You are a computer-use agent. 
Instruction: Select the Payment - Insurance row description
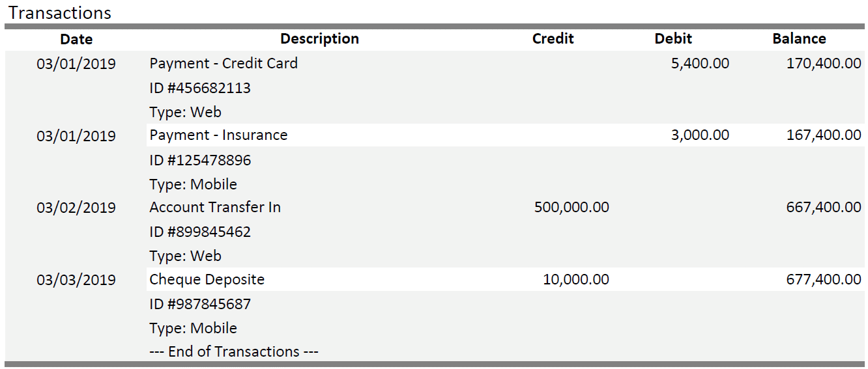pos(218,135)
